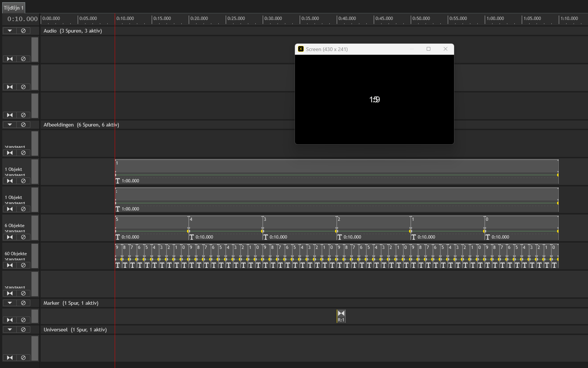Disable Marker group with ⊘ toggle
588x368 pixels.
23,303
